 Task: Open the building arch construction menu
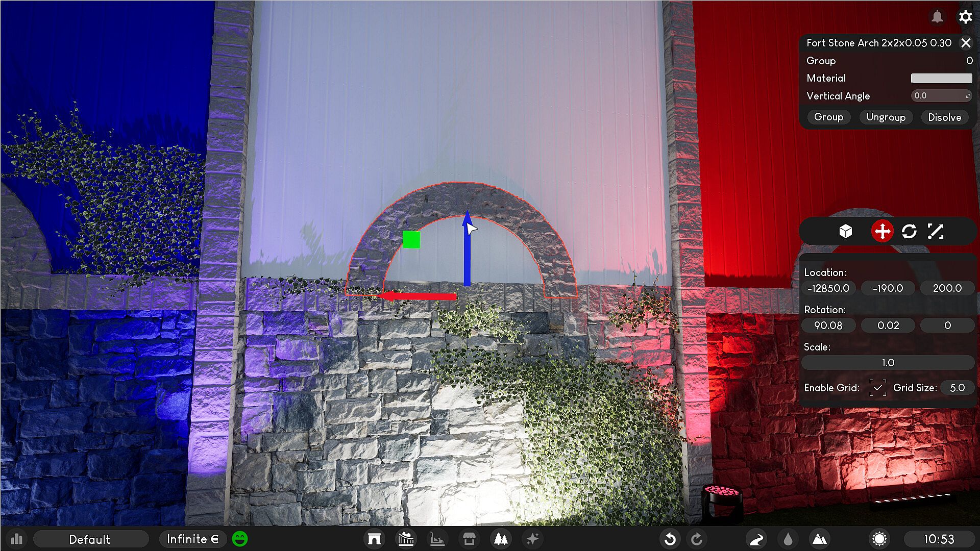[374, 539]
